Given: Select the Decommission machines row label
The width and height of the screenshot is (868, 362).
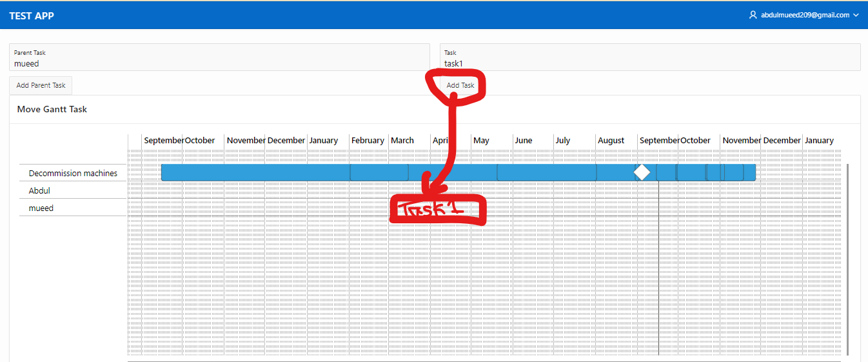Looking at the screenshot, I should (x=73, y=173).
